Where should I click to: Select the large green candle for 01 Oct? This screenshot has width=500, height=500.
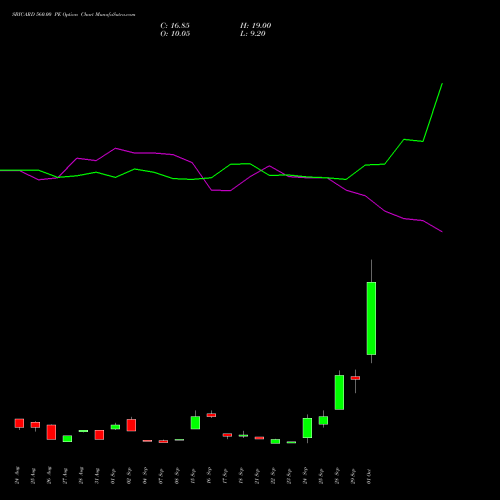pyautogui.click(x=371, y=318)
